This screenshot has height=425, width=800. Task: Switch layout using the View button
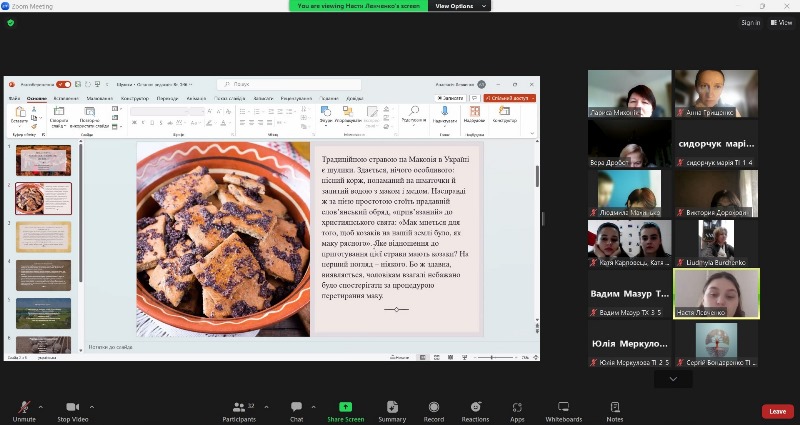[781, 22]
